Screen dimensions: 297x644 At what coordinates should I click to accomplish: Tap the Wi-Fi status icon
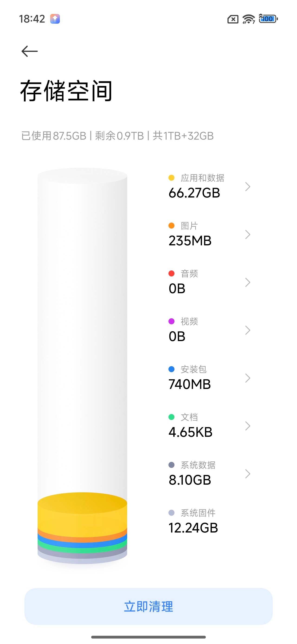(x=249, y=19)
